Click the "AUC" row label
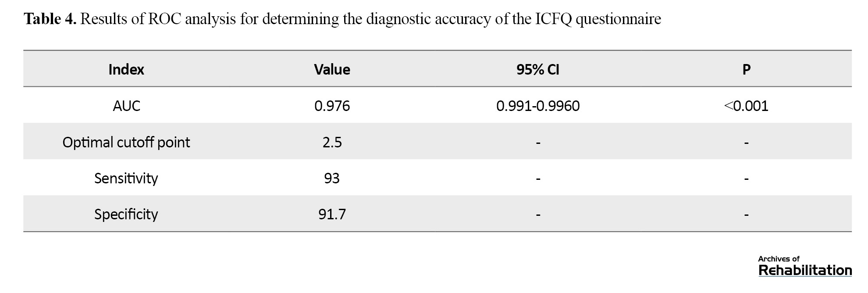This screenshot has width=868, height=293. pos(126,106)
